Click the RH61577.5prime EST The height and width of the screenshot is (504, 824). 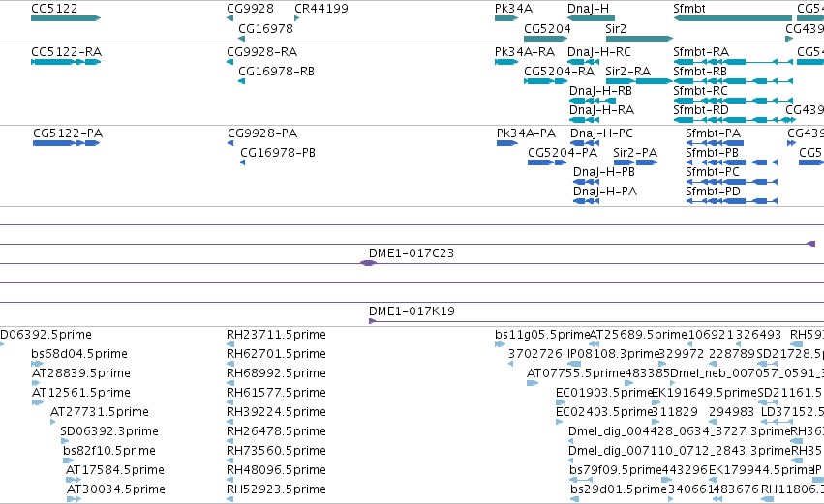[230, 402]
